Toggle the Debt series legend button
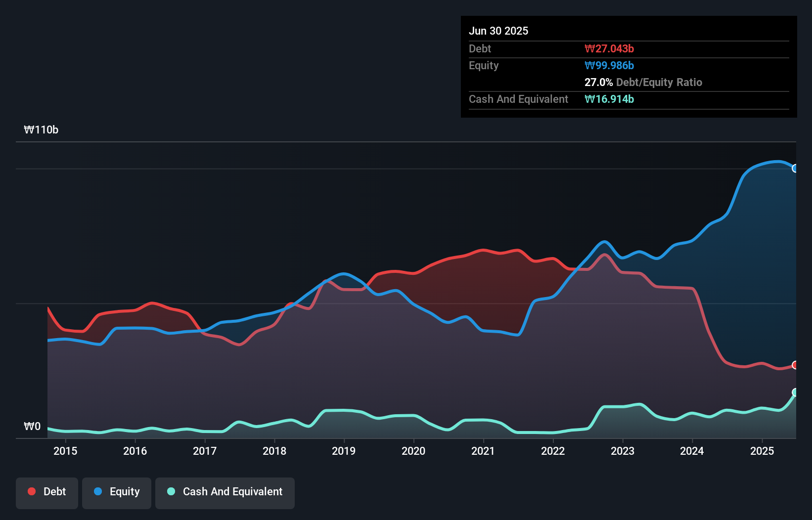 click(x=46, y=493)
